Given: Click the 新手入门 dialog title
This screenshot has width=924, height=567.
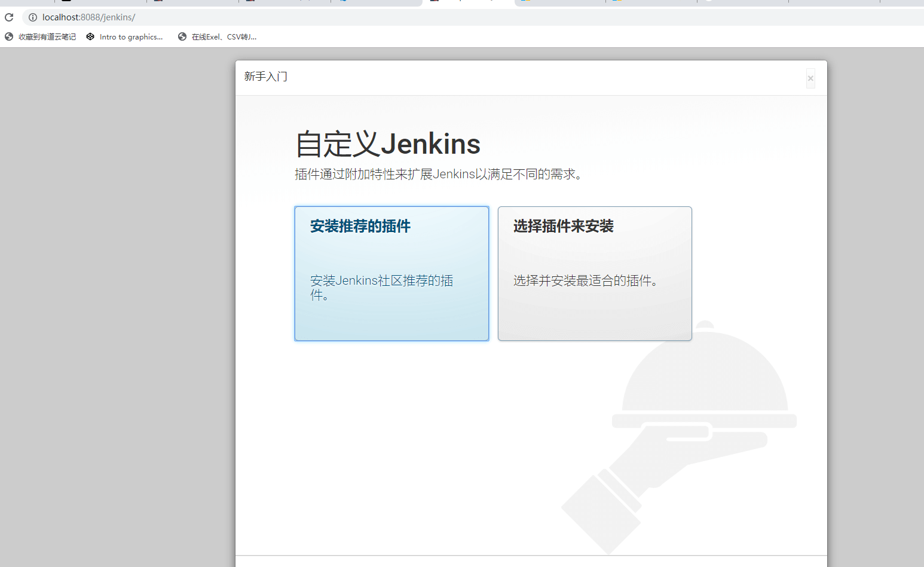Looking at the screenshot, I should click(x=265, y=77).
